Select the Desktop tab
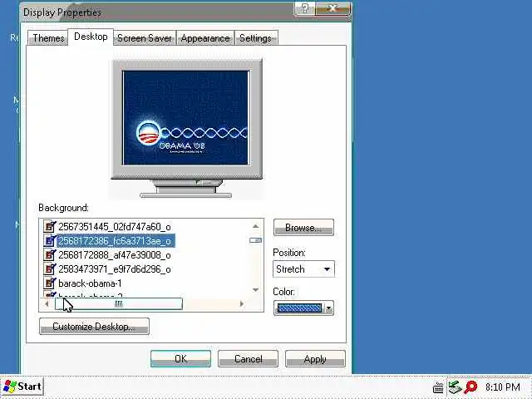Image resolution: width=532 pixels, height=399 pixels. coord(91,37)
